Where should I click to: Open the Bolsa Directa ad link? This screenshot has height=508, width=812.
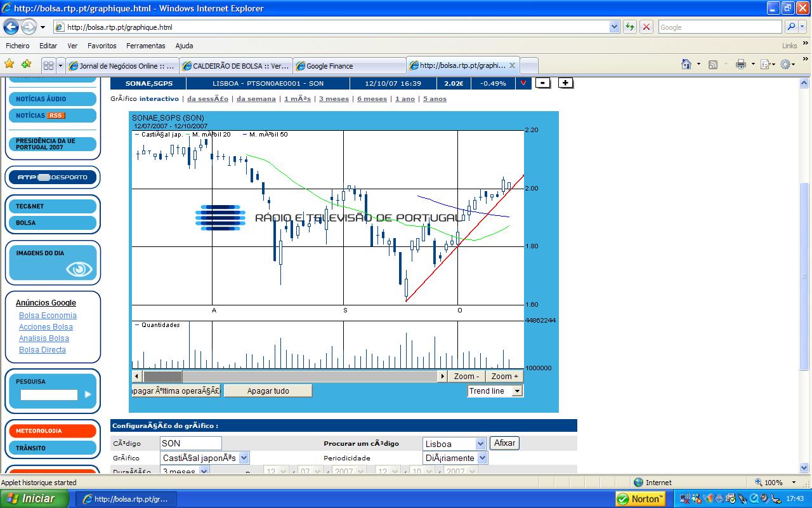pos(43,350)
